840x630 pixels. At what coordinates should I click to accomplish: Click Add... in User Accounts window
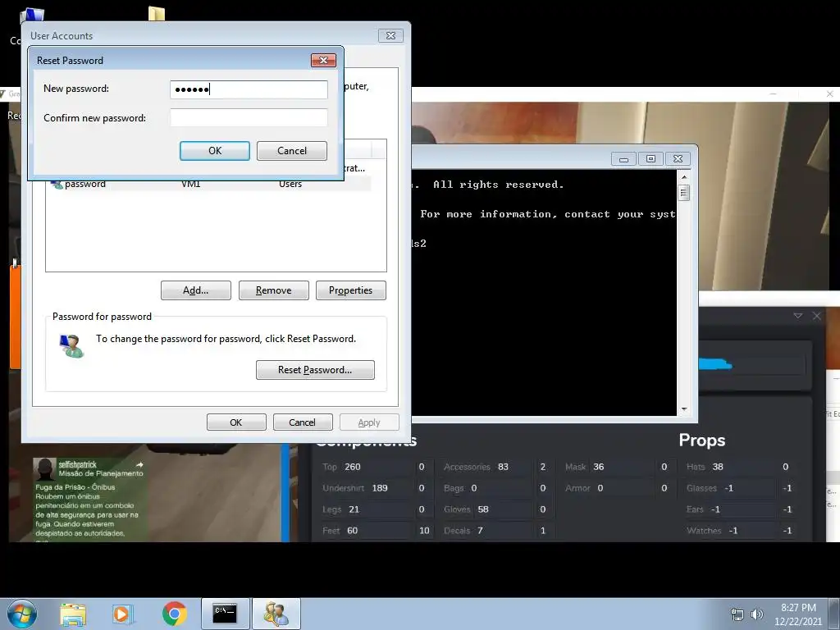[195, 290]
